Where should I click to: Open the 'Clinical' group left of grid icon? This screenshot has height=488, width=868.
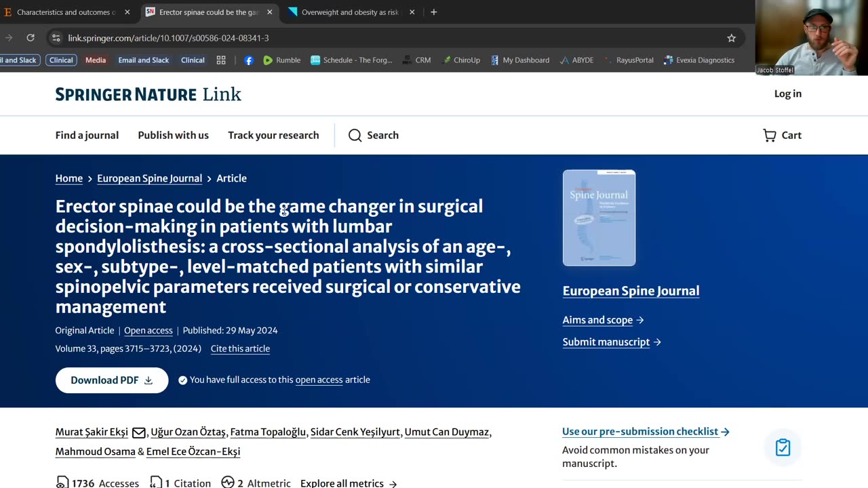(x=193, y=60)
